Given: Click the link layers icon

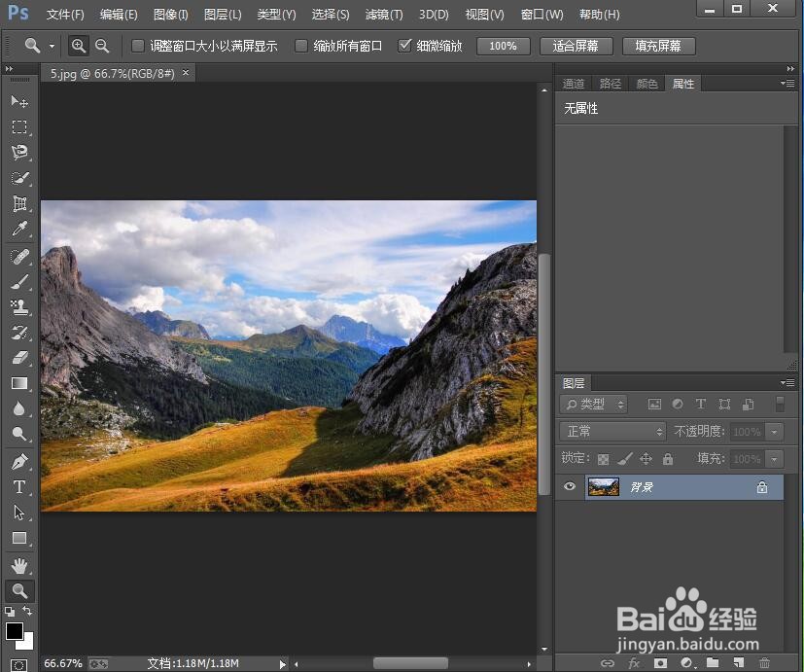Looking at the screenshot, I should (608, 663).
